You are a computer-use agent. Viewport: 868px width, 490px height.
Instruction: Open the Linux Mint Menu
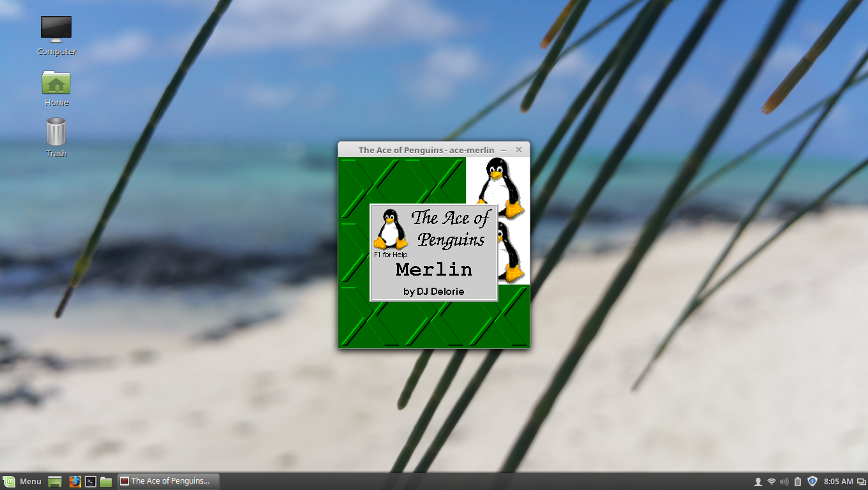(x=22, y=481)
